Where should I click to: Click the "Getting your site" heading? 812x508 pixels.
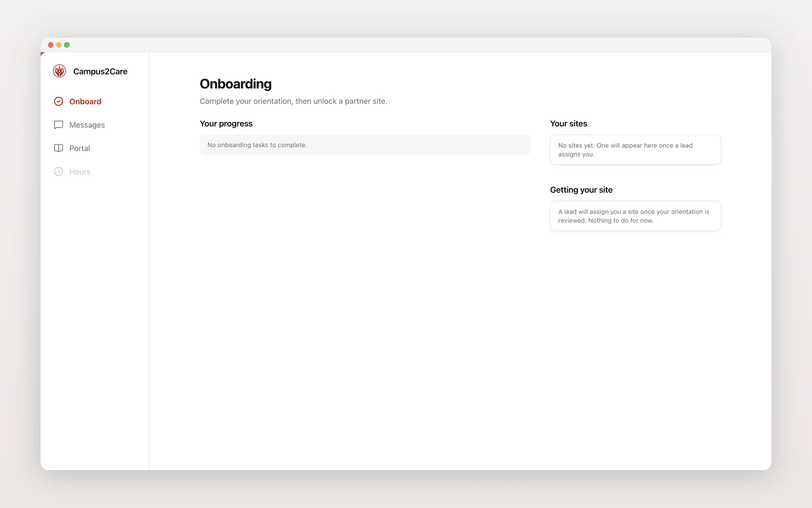[581, 190]
